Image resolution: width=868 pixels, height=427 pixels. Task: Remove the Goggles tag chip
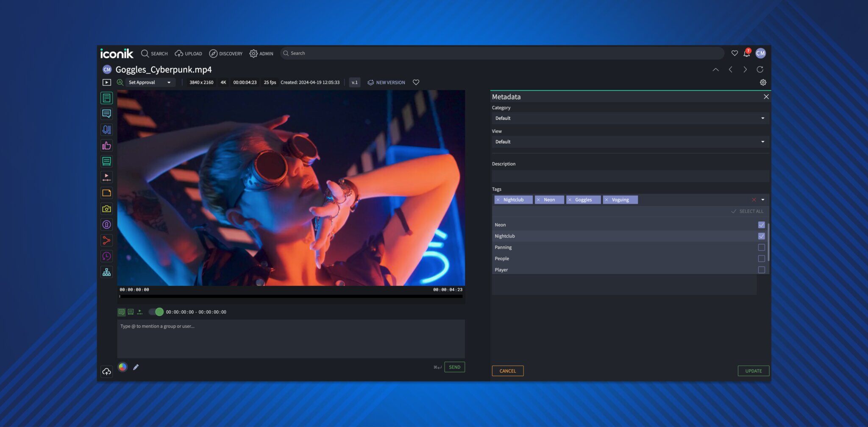(x=570, y=200)
